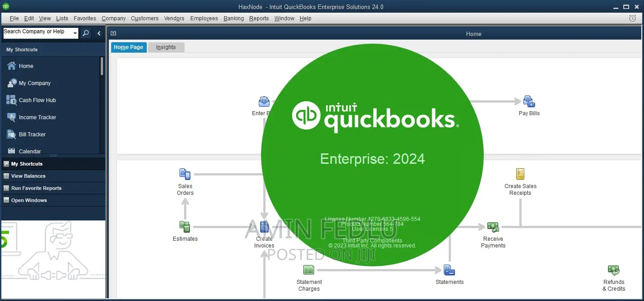Open the Pay Bills icon
This screenshot has height=301, width=644.
pos(528,103)
